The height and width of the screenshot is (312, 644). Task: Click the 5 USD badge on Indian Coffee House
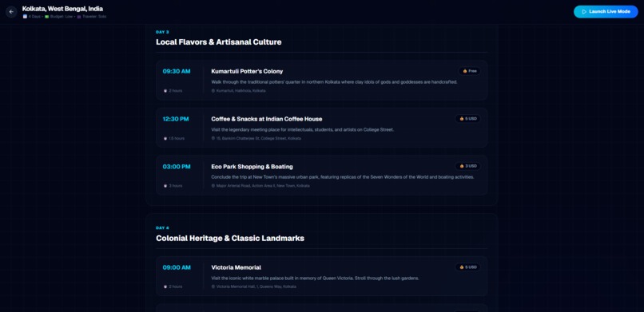pyautogui.click(x=467, y=119)
